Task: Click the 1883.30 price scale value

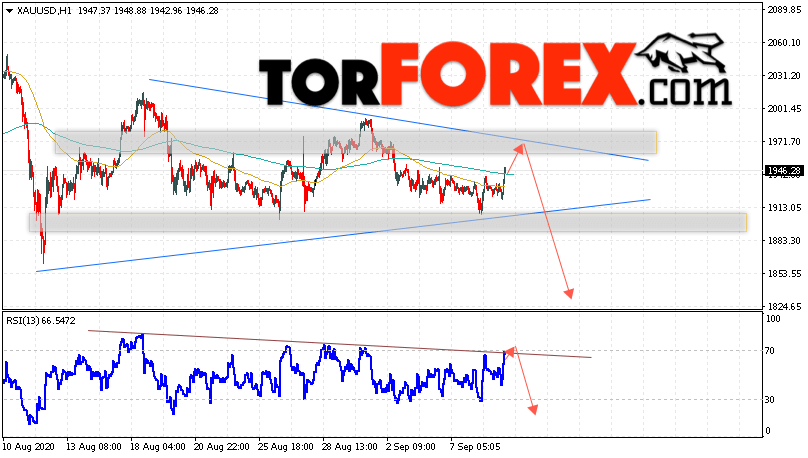Action: (784, 241)
